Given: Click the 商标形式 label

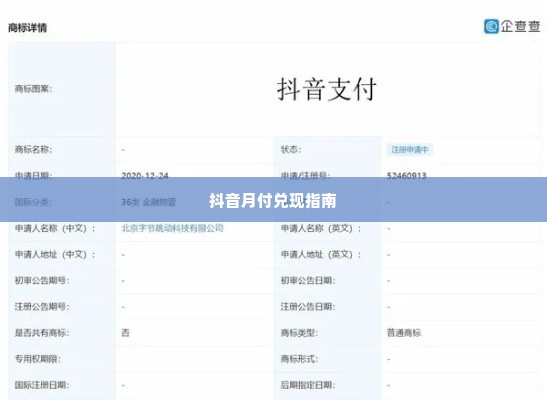Looking at the screenshot, I should [299, 359].
